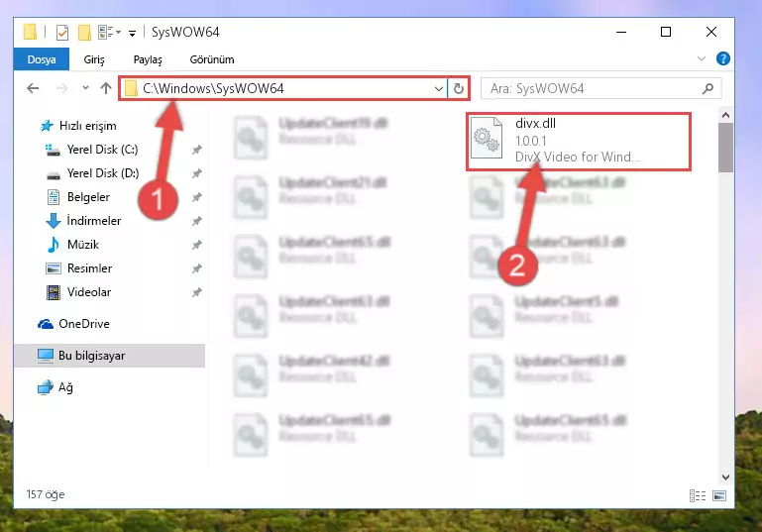Click the pin icon next to Müzik
This screenshot has height=532, width=762.
coord(197,245)
